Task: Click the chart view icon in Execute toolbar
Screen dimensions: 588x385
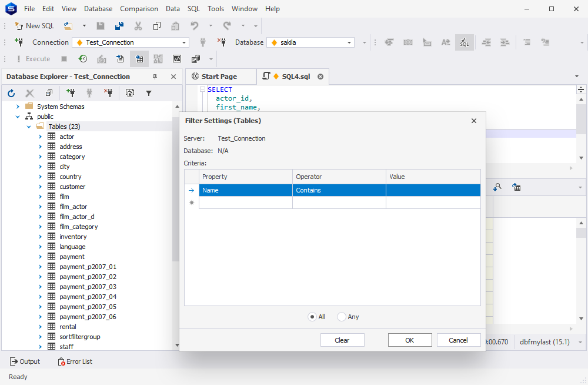Action: (176, 59)
